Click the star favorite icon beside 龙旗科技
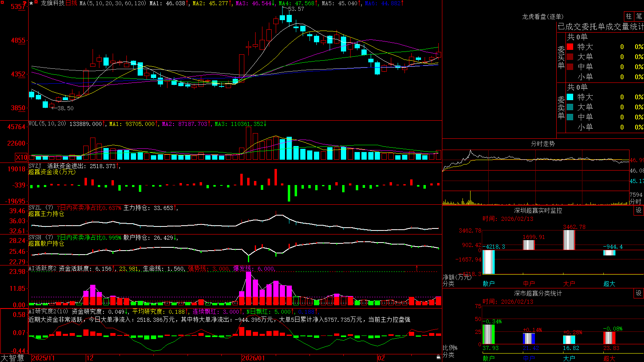 [31, 3]
